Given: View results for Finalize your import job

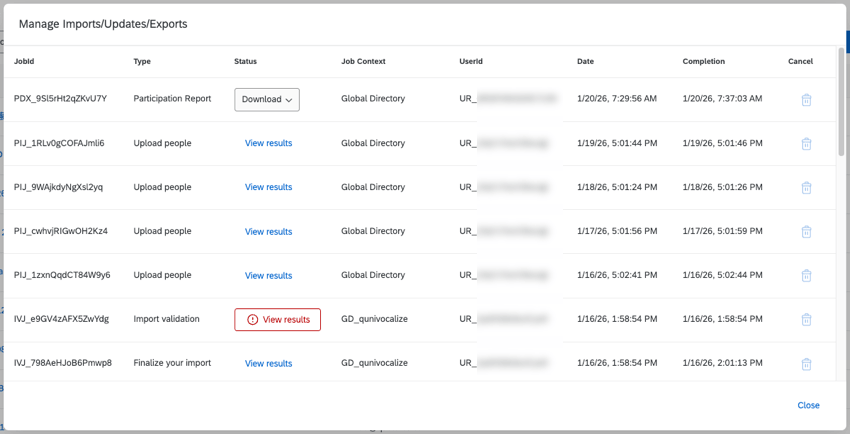Looking at the screenshot, I should pos(268,364).
